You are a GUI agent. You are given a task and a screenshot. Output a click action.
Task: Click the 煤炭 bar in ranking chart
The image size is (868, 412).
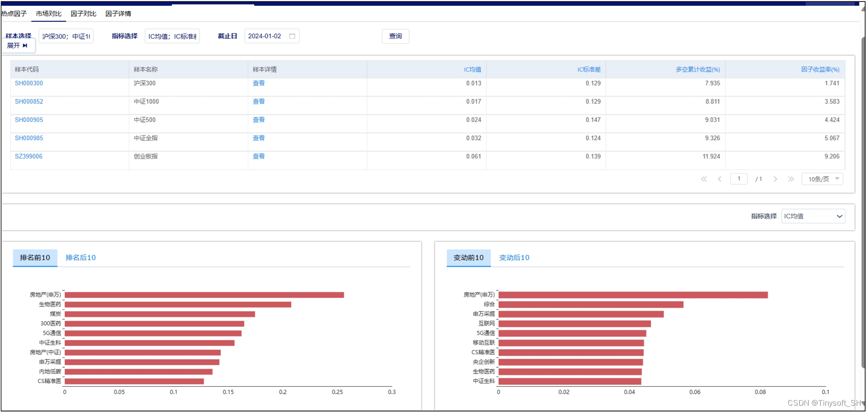160,314
